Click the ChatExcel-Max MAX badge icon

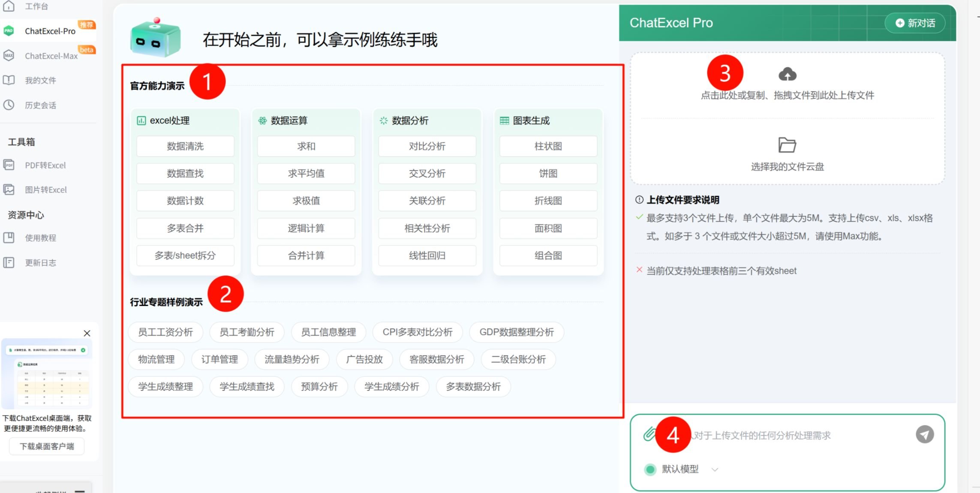click(x=9, y=56)
